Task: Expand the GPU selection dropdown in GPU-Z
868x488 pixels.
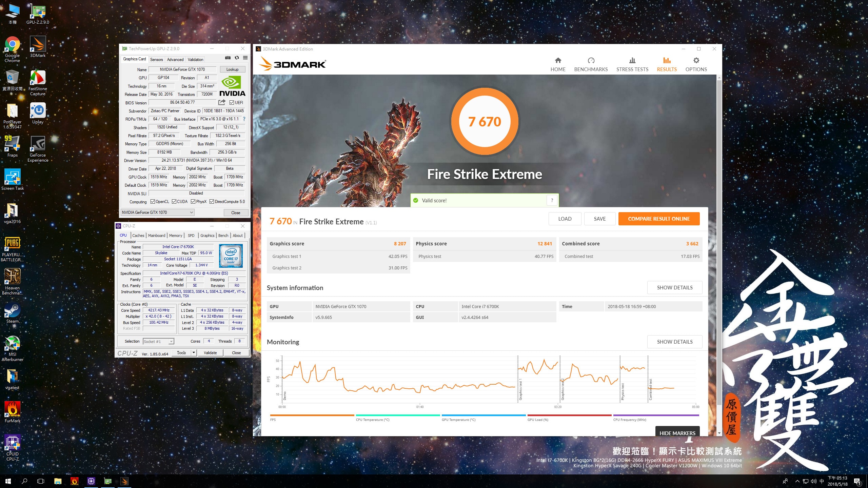Action: 191,212
